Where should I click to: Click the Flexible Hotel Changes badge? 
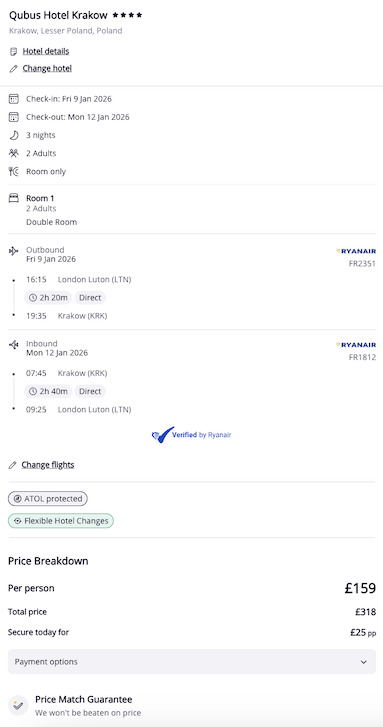(x=61, y=521)
